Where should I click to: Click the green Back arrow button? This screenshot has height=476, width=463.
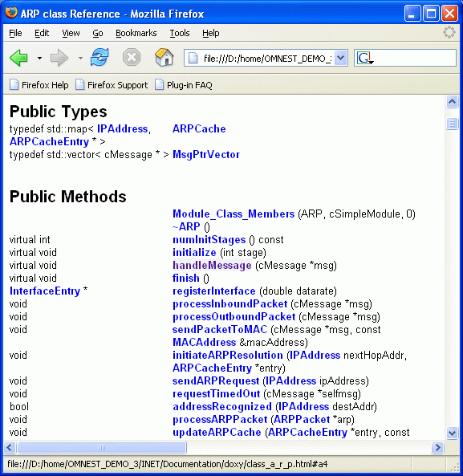(x=18, y=58)
